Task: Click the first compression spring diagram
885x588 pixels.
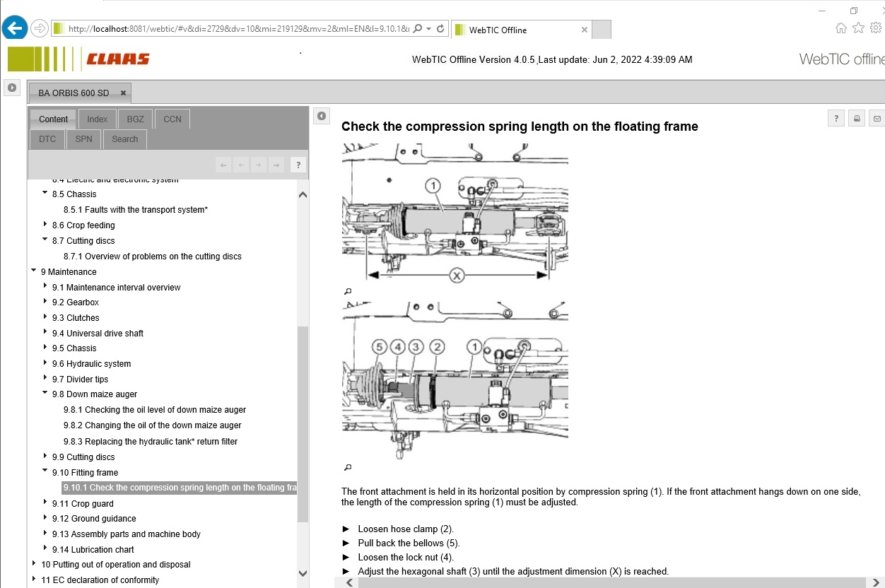Action: [455, 214]
